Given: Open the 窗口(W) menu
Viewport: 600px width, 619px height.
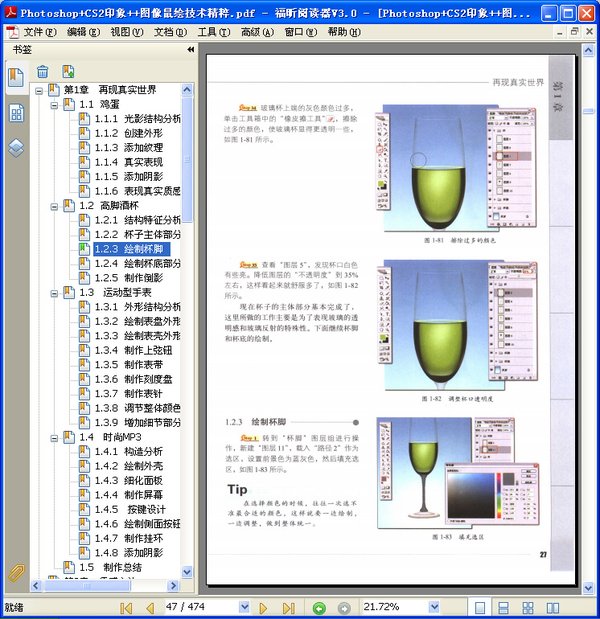Looking at the screenshot, I should coord(301,32).
